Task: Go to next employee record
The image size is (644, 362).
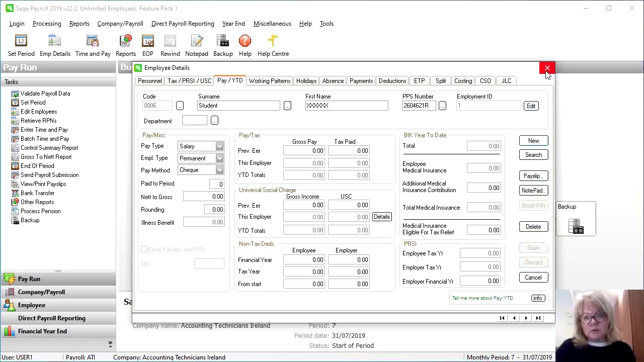Action: coord(526,318)
